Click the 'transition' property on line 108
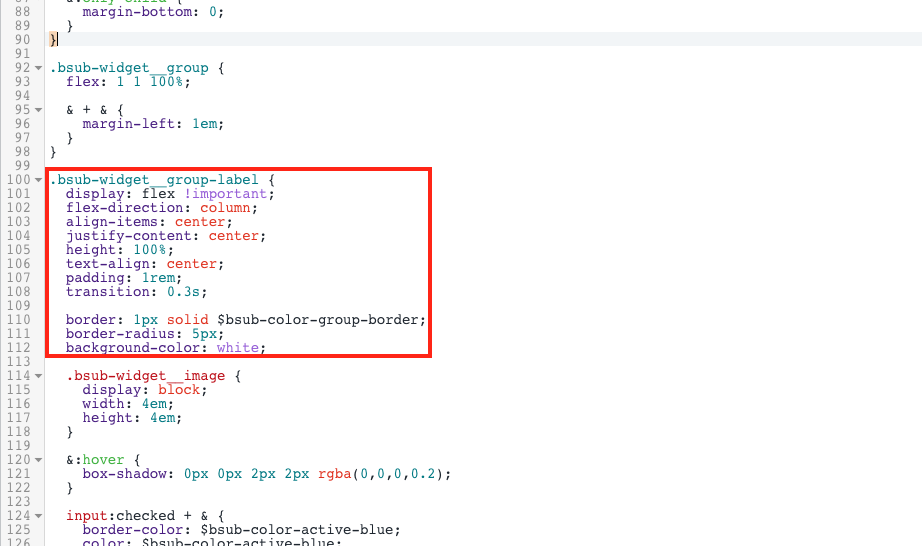This screenshot has width=922, height=546. pos(108,292)
